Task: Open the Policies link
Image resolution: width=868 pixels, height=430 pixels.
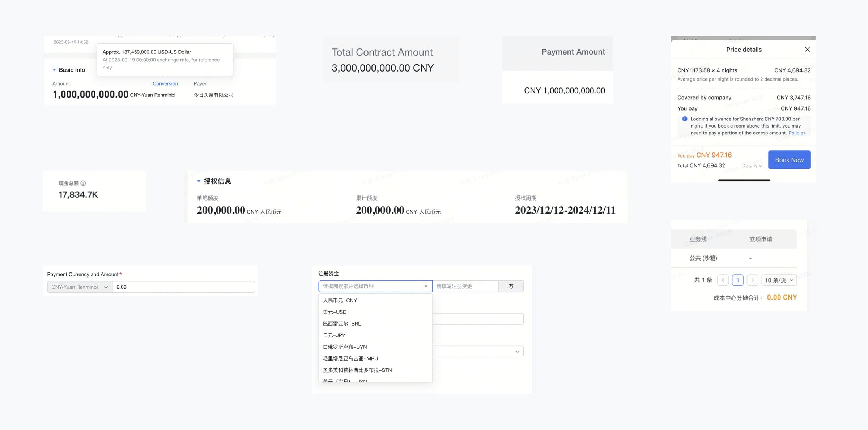Action: coord(797,133)
